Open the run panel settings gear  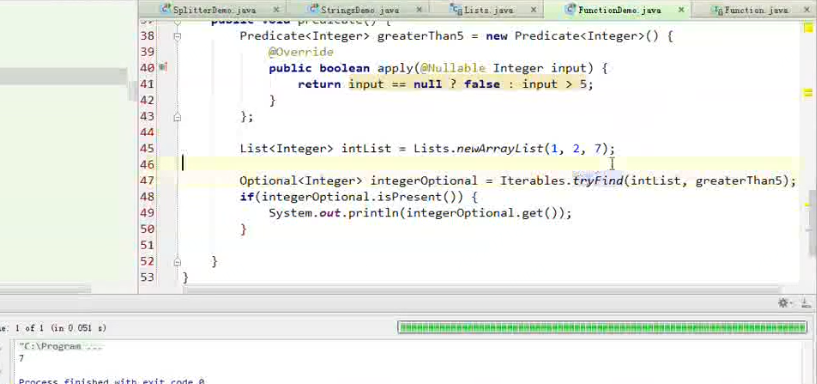click(x=783, y=303)
